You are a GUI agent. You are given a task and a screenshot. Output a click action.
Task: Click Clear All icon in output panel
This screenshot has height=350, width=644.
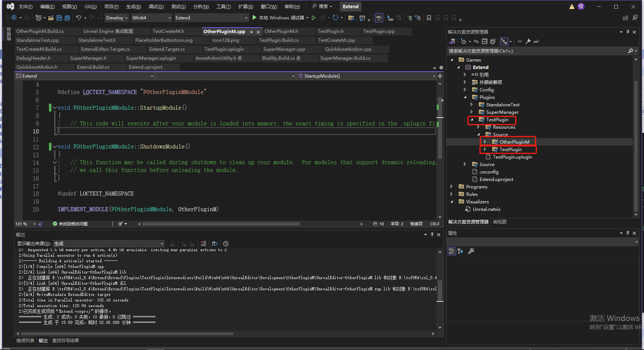click(203, 244)
